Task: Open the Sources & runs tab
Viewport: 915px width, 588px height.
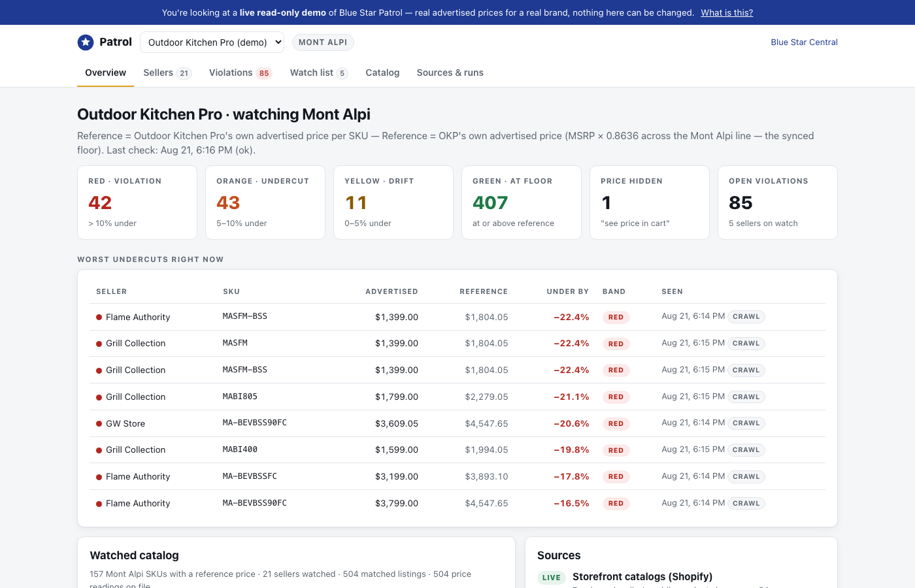Action: point(450,73)
